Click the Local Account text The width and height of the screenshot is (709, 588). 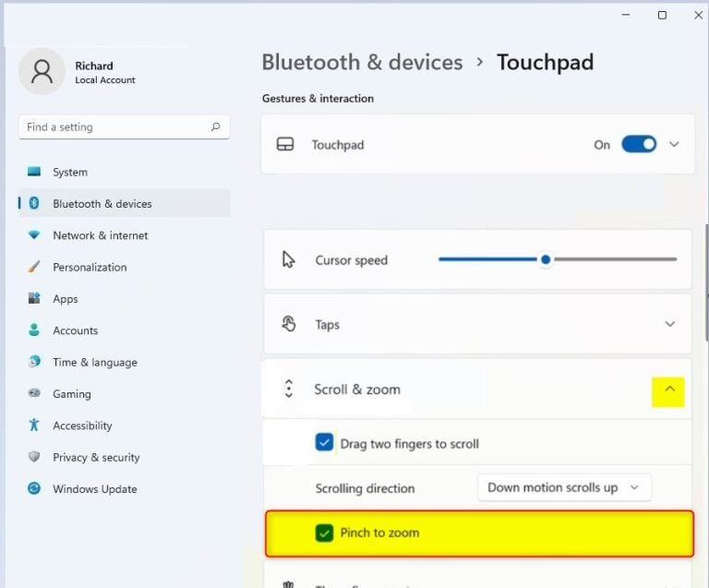tap(105, 80)
